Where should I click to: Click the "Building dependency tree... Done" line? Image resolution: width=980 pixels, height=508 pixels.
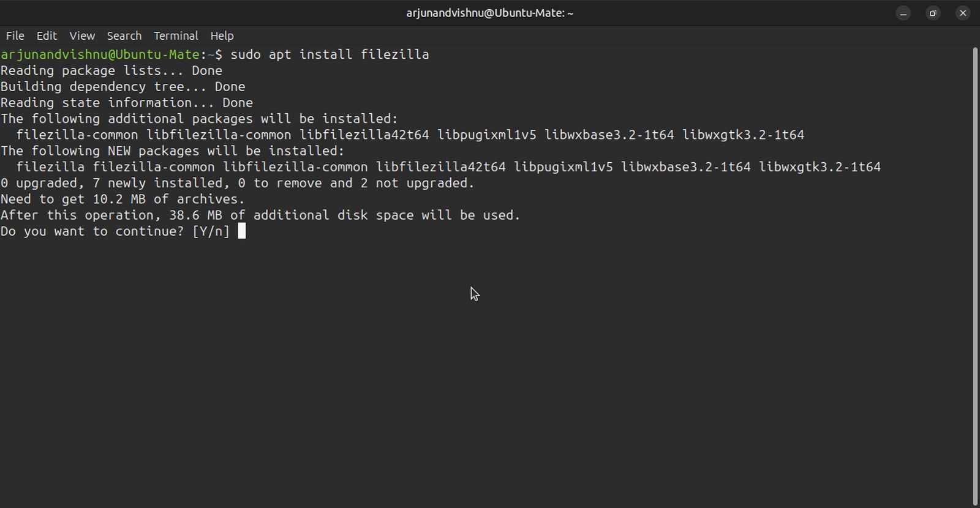point(123,86)
